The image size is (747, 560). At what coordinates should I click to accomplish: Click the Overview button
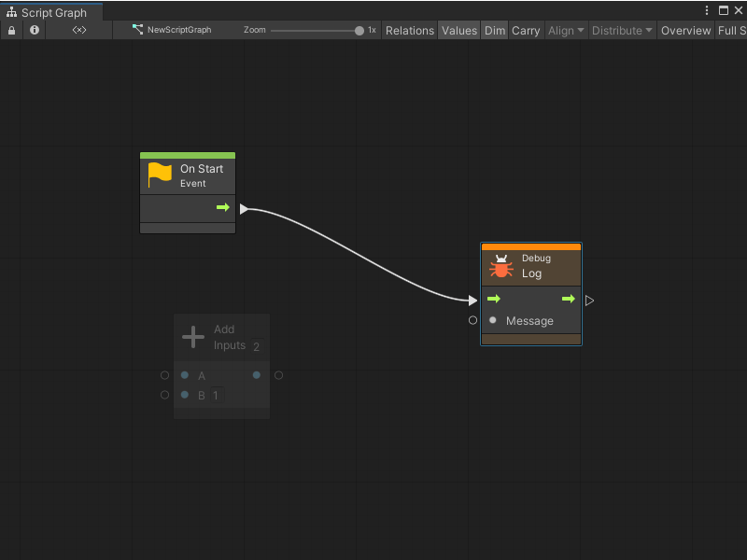685,30
